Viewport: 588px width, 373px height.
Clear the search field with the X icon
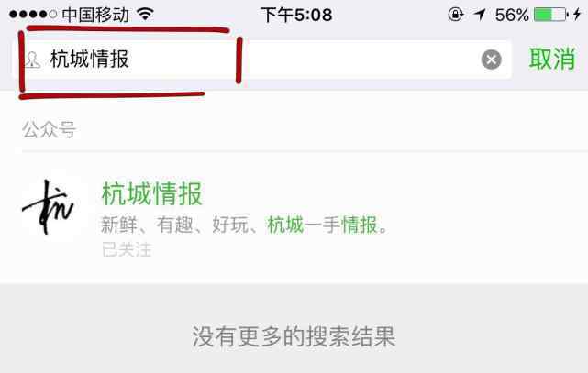(492, 60)
